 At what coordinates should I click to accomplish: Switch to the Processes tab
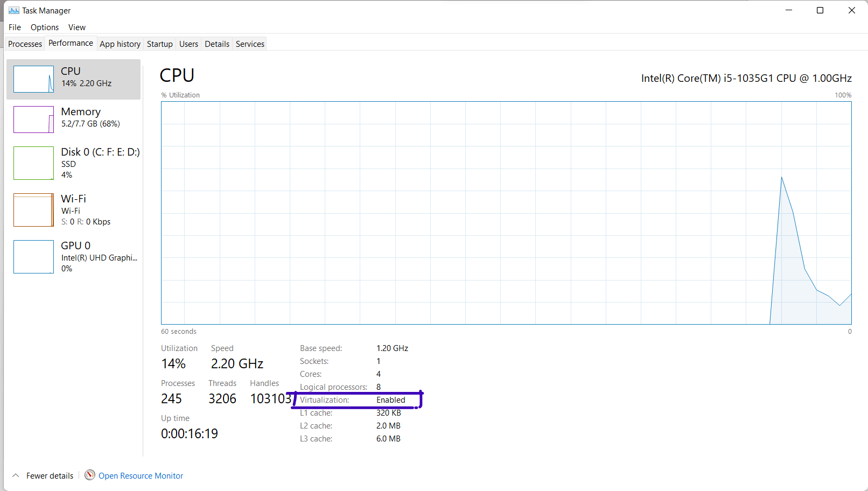pyautogui.click(x=25, y=44)
